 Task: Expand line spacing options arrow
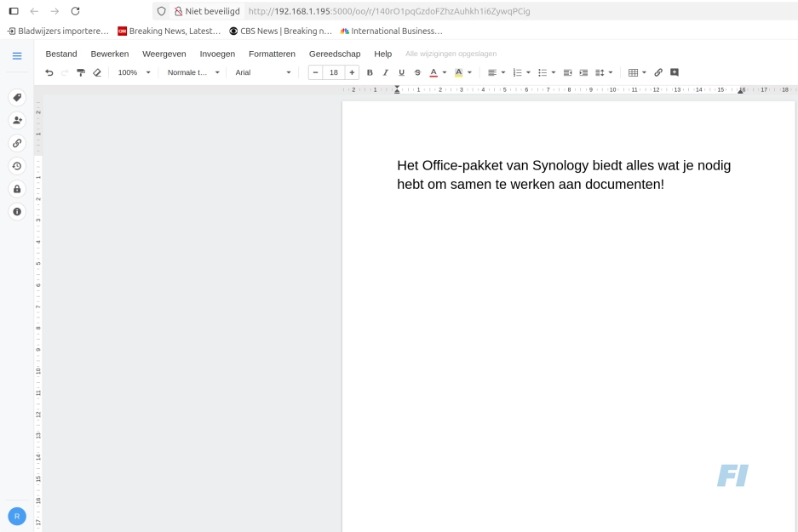tap(611, 72)
